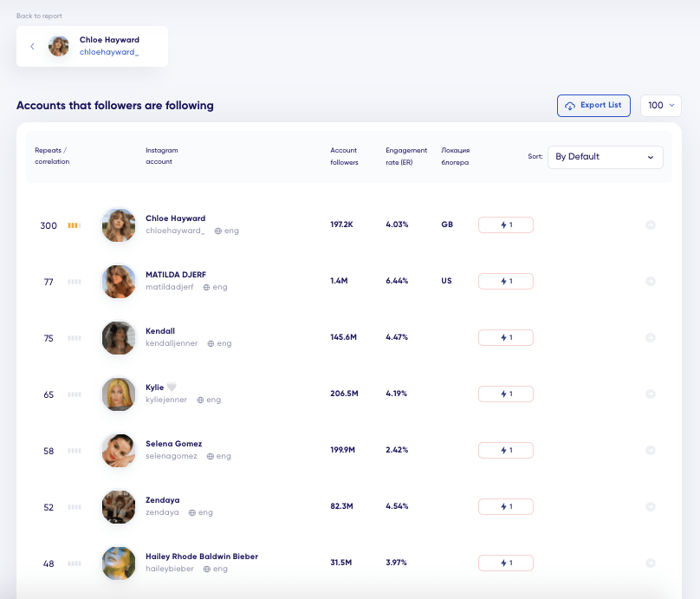Click the Engagement rate (ER) column header
This screenshot has height=599, width=700.
point(406,156)
